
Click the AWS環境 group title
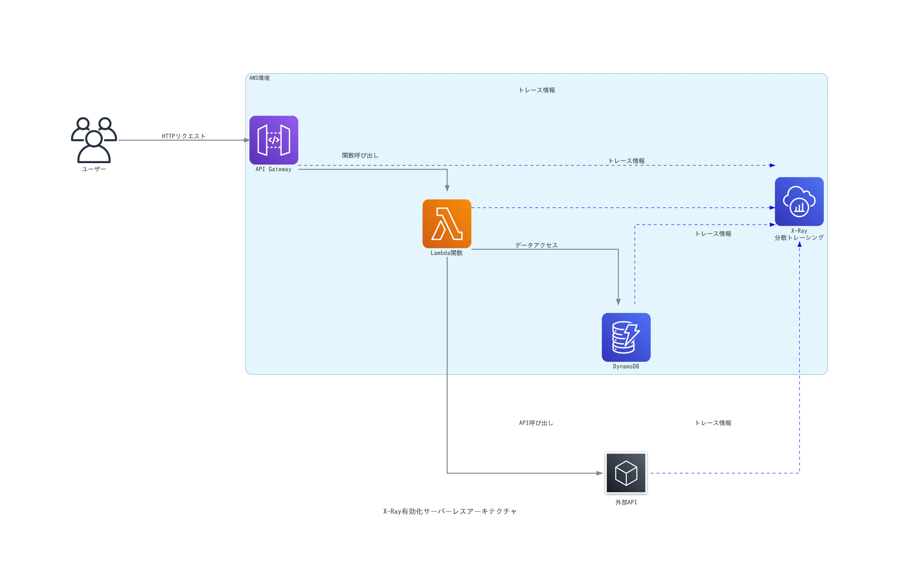(x=259, y=78)
